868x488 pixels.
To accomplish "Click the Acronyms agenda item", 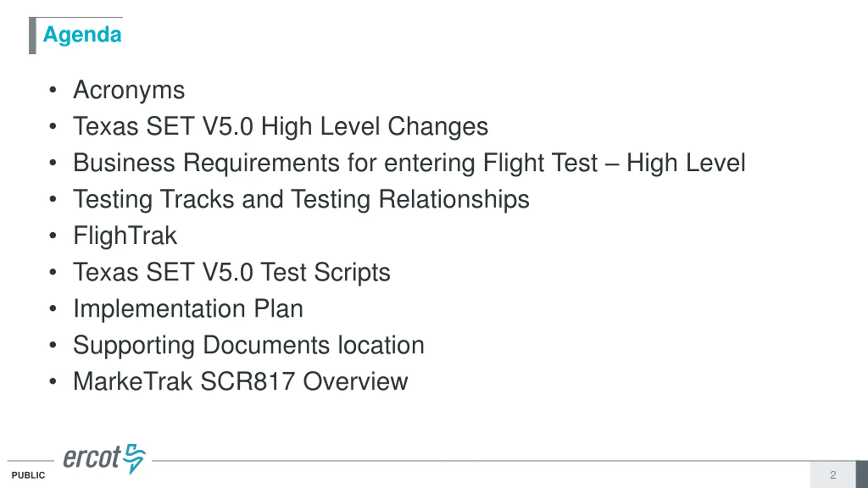I will click(129, 90).
